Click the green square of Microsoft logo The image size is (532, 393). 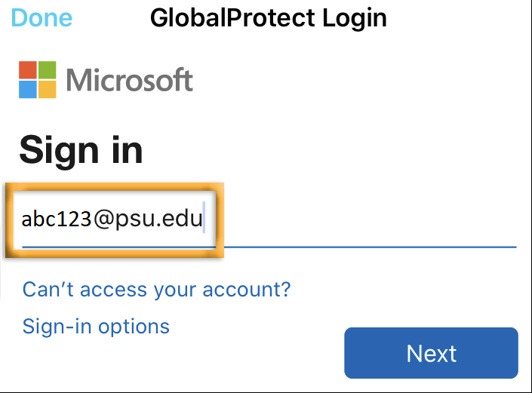coord(48,69)
